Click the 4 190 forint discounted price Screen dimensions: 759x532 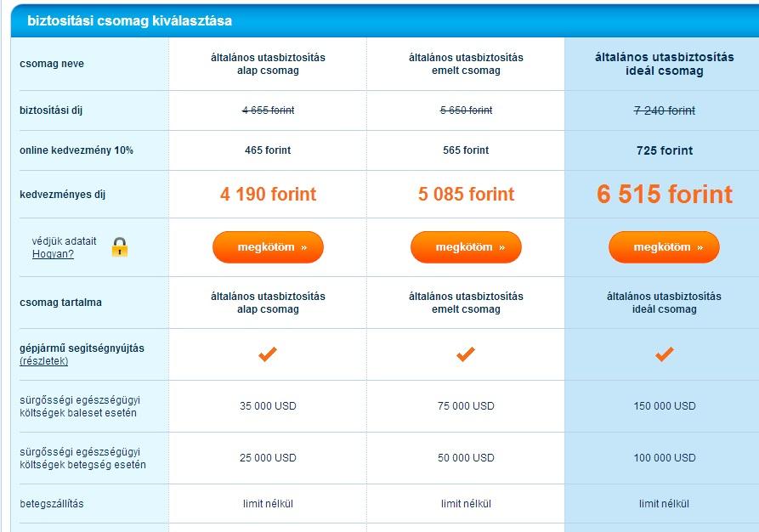pos(268,195)
